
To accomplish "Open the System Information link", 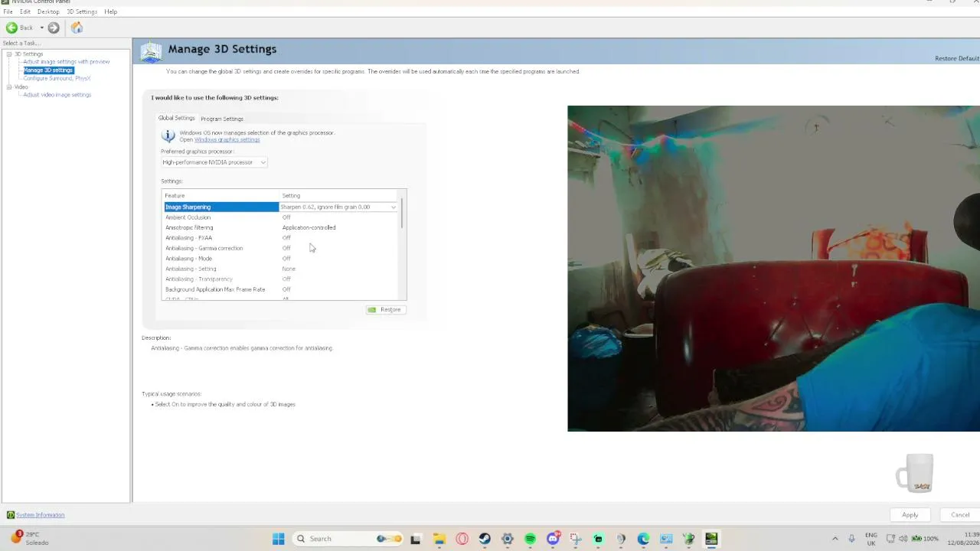I will pos(41,515).
